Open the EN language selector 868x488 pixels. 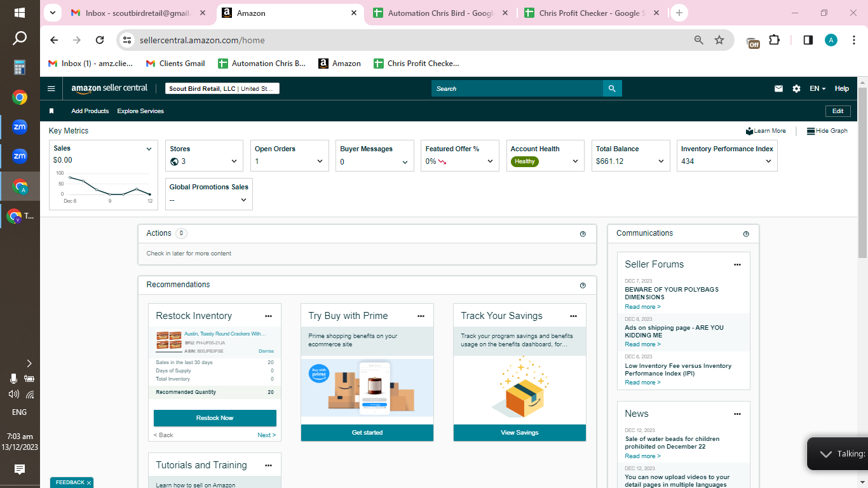818,89
